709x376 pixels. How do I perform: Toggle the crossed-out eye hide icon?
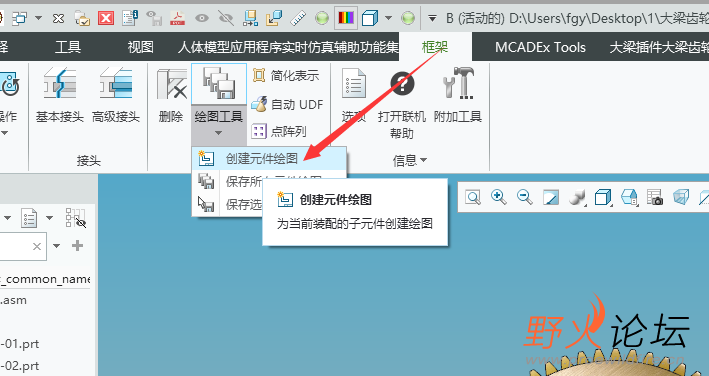point(226,18)
